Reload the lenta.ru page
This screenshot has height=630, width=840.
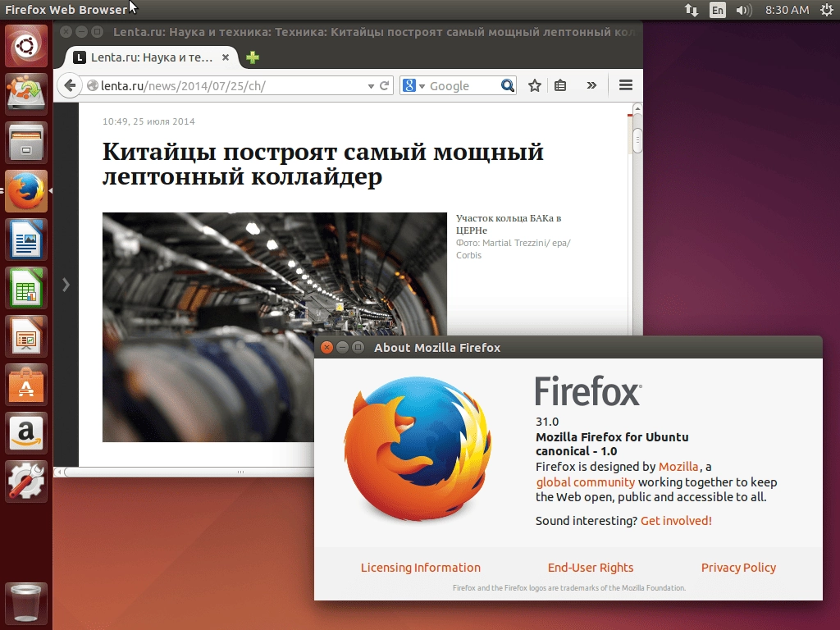pyautogui.click(x=384, y=85)
